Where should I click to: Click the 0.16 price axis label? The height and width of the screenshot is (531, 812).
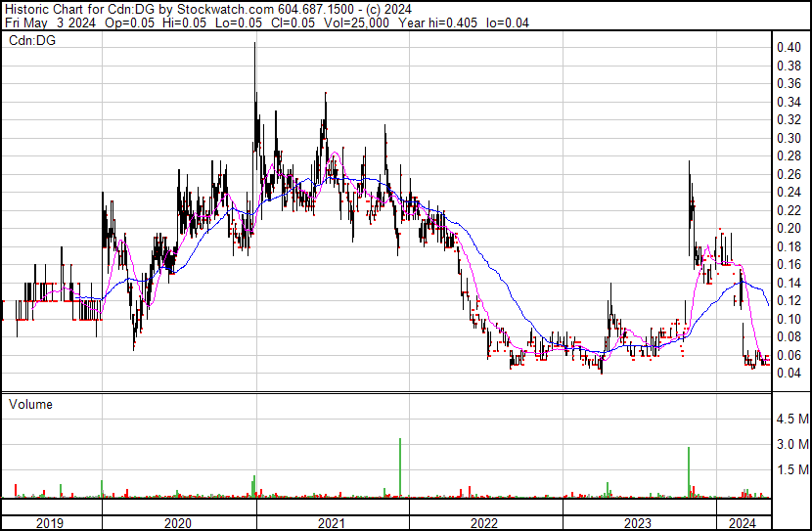pyautogui.click(x=789, y=265)
